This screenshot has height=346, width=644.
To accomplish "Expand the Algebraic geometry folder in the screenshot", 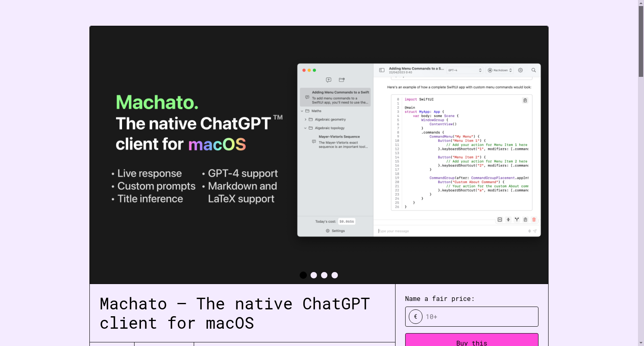I will click(306, 119).
